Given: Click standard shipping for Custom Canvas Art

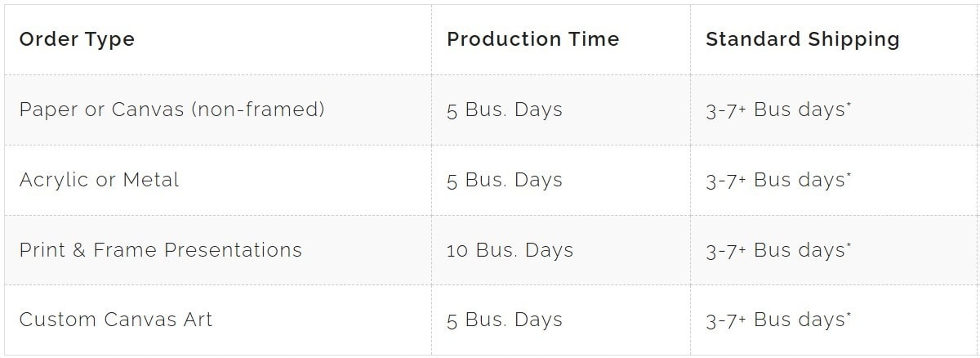Looking at the screenshot, I should tap(777, 320).
